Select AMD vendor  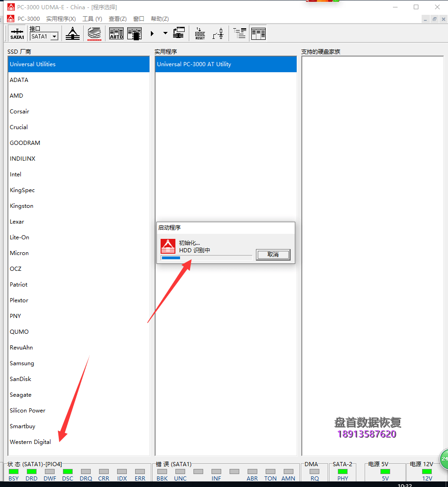(79, 96)
